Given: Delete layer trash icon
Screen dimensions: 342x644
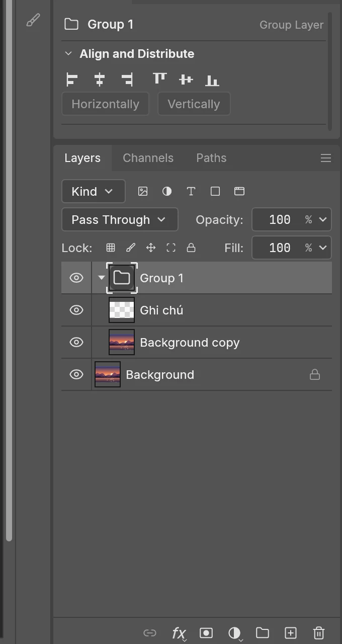Looking at the screenshot, I should 319,633.
